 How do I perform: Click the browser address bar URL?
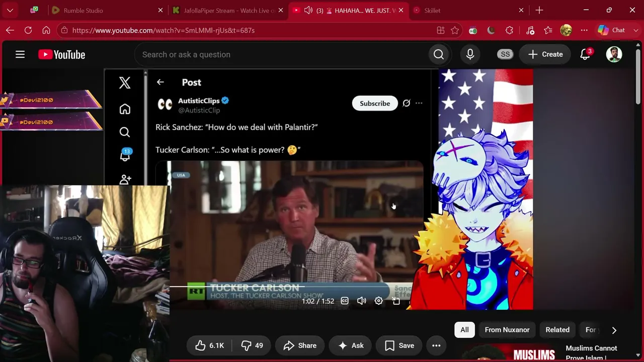pyautogui.click(x=164, y=30)
